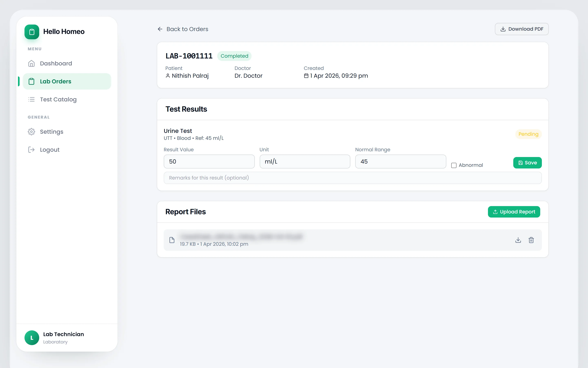Click the Lab Orders clipboard icon
588x368 pixels.
coord(31,81)
